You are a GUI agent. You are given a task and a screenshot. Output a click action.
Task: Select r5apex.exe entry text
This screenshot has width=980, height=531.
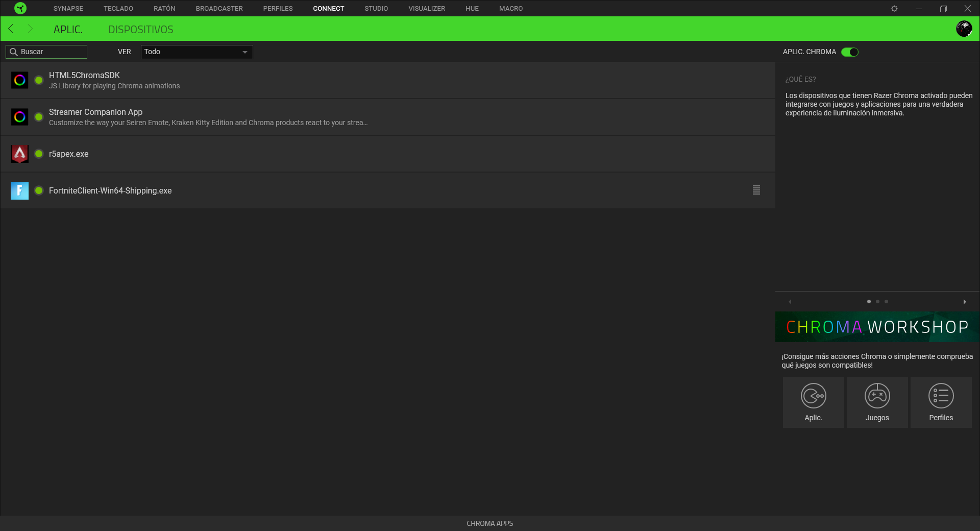point(68,154)
